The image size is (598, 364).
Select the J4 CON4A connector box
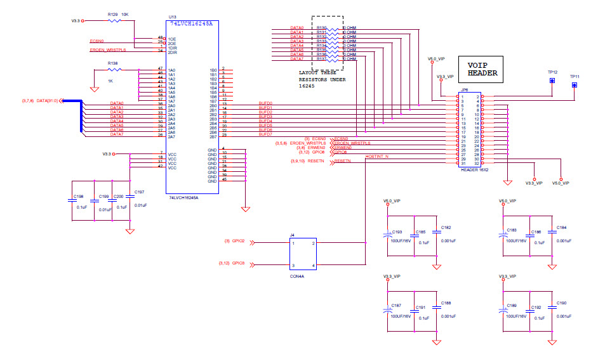(303, 254)
